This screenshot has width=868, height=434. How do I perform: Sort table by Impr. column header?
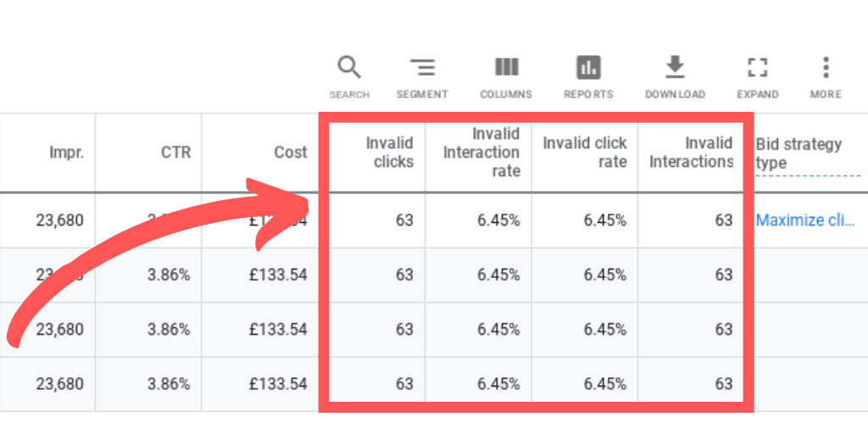pos(65,153)
